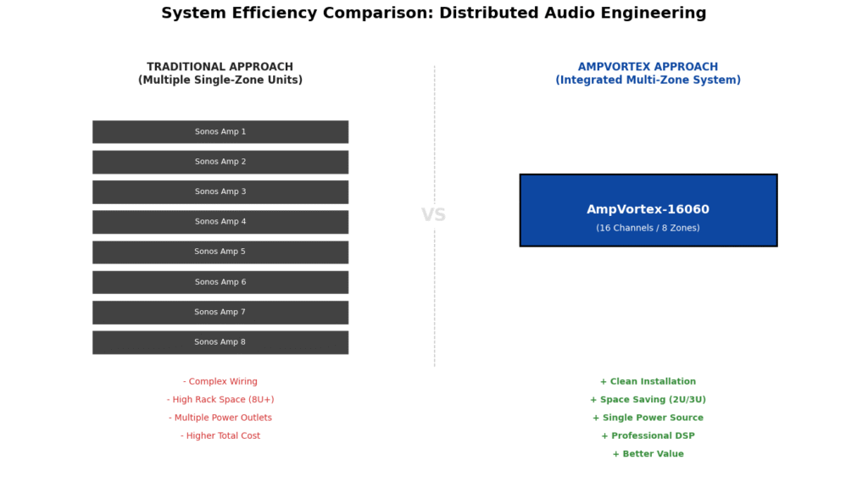The width and height of the screenshot is (868, 493).
Task: Click the System Efficiency Comparison title
Action: point(433,13)
